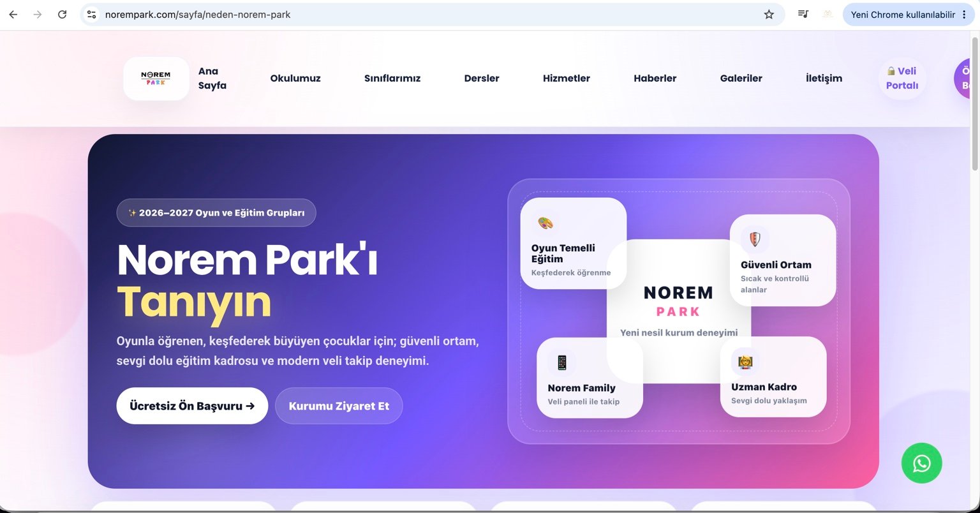Open site information icon in address bar
980x513 pixels.
tap(91, 14)
